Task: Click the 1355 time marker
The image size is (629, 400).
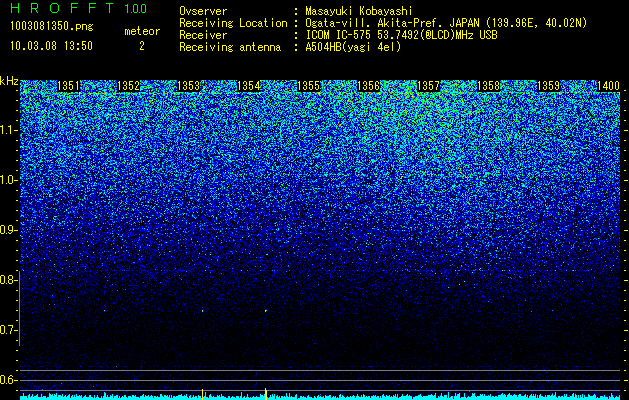Action: point(308,86)
